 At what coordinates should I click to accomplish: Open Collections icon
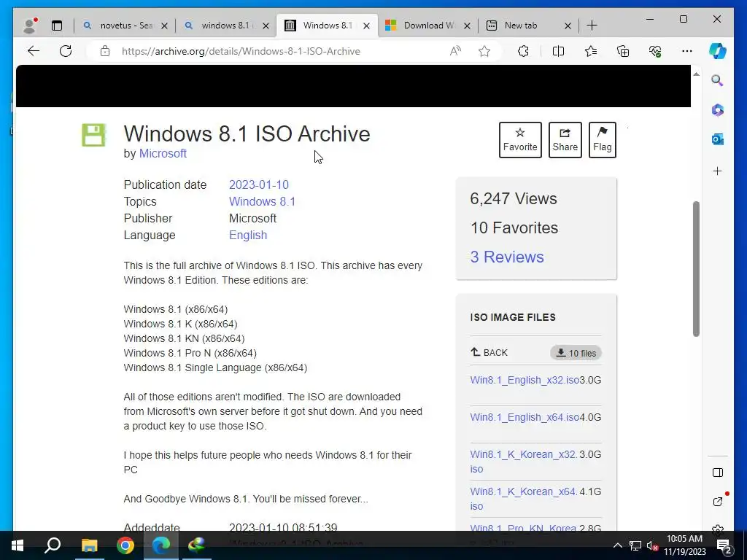pos(623,51)
